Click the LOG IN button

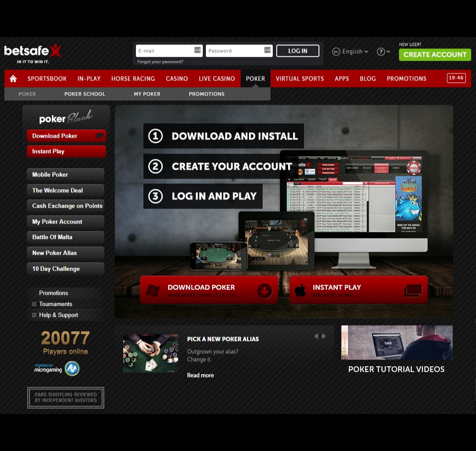point(298,51)
